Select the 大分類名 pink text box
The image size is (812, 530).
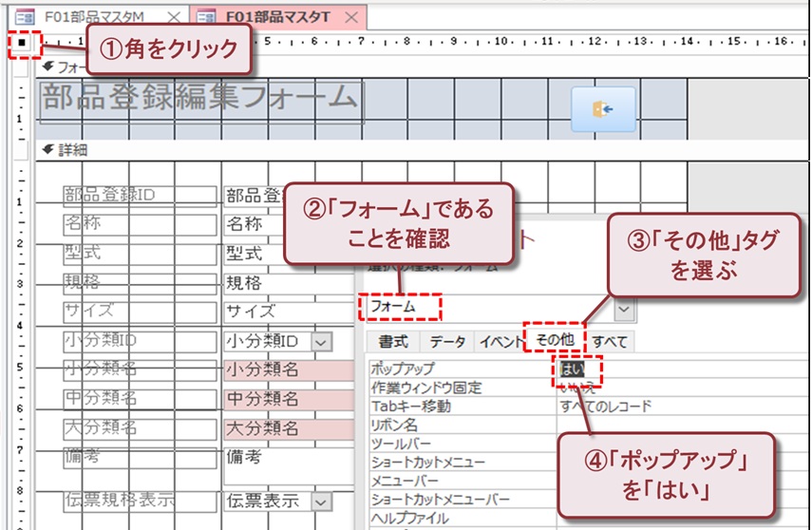261,428
